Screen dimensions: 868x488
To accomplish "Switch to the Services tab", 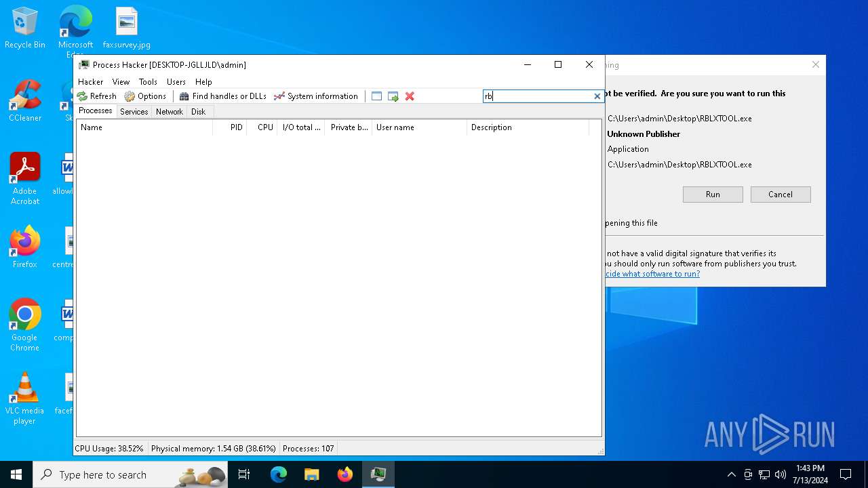I will pos(134,112).
